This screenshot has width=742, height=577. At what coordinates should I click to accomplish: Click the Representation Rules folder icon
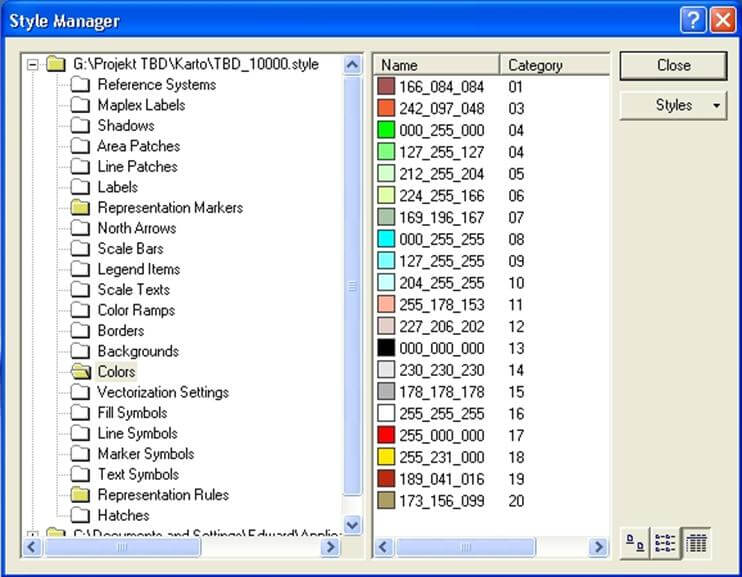click(81, 495)
